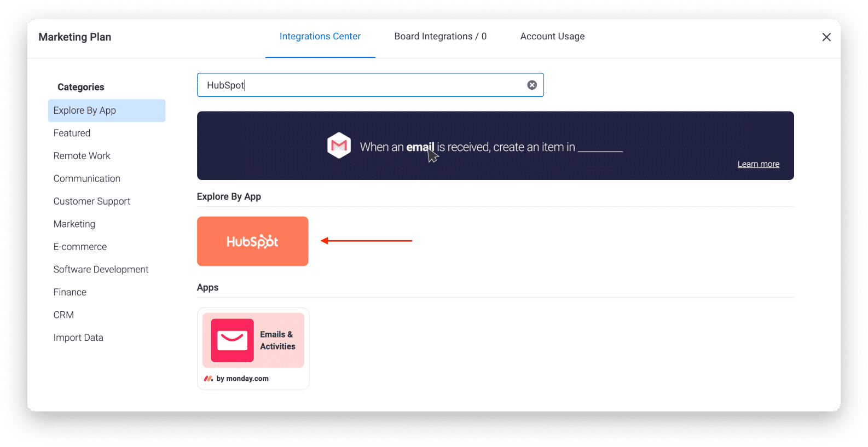Click the Gmail icon in the banner

coord(339,146)
